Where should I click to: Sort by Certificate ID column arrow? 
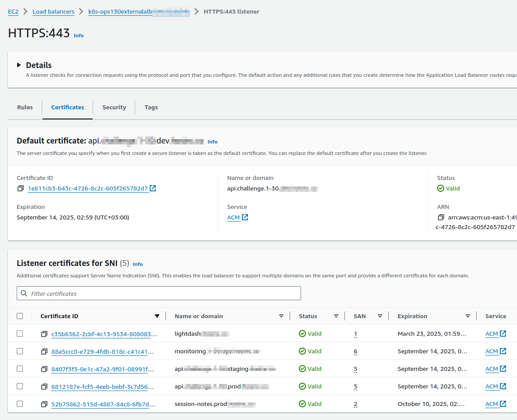[157, 316]
